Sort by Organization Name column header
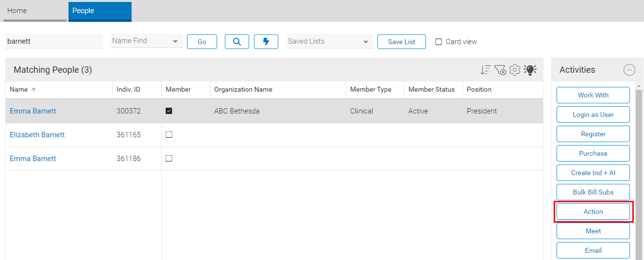This screenshot has width=644, height=260. [x=278, y=90]
